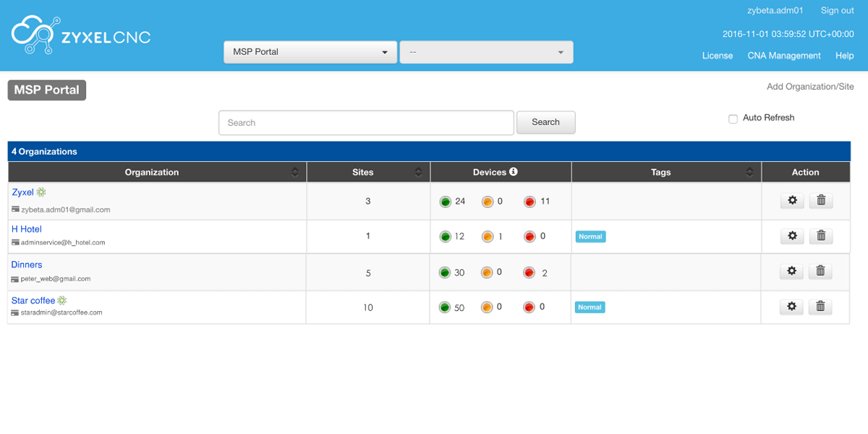
Task: Click red offline device icon in Dinners row
Action: [529, 273]
